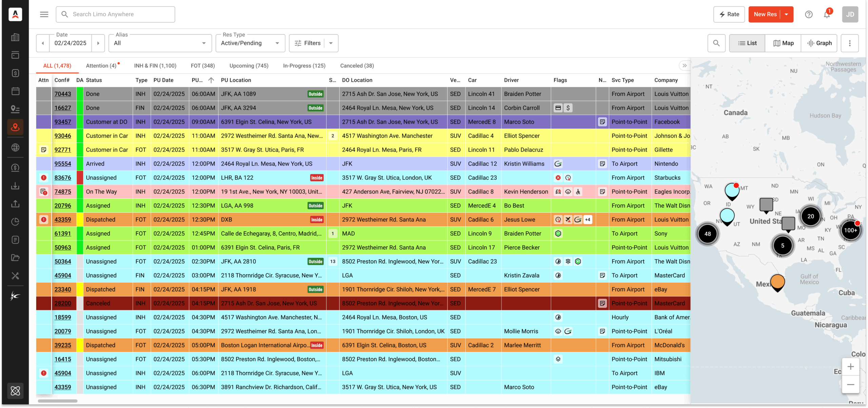Switch to the Canceled (38) tab
The width and height of the screenshot is (868, 408).
357,66
